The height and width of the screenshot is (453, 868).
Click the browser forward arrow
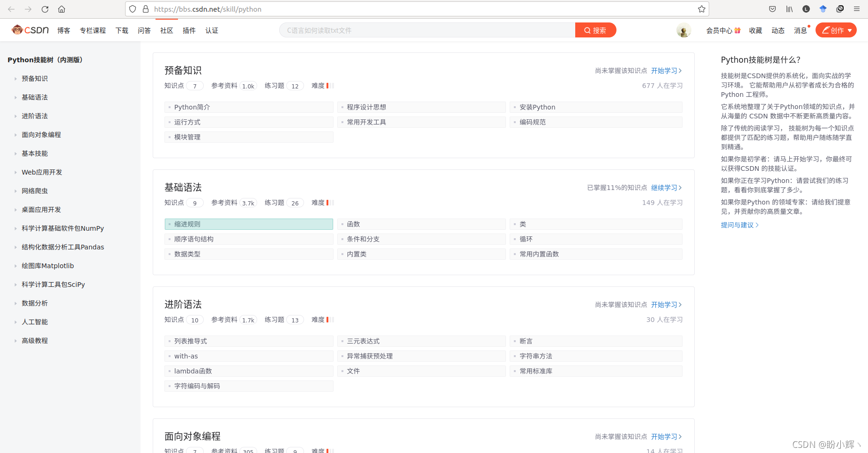[x=28, y=9]
